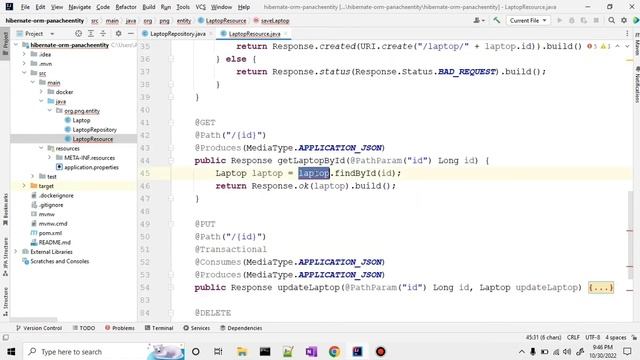
Task: Click Windows taskbar search box
Action: pos(104,351)
